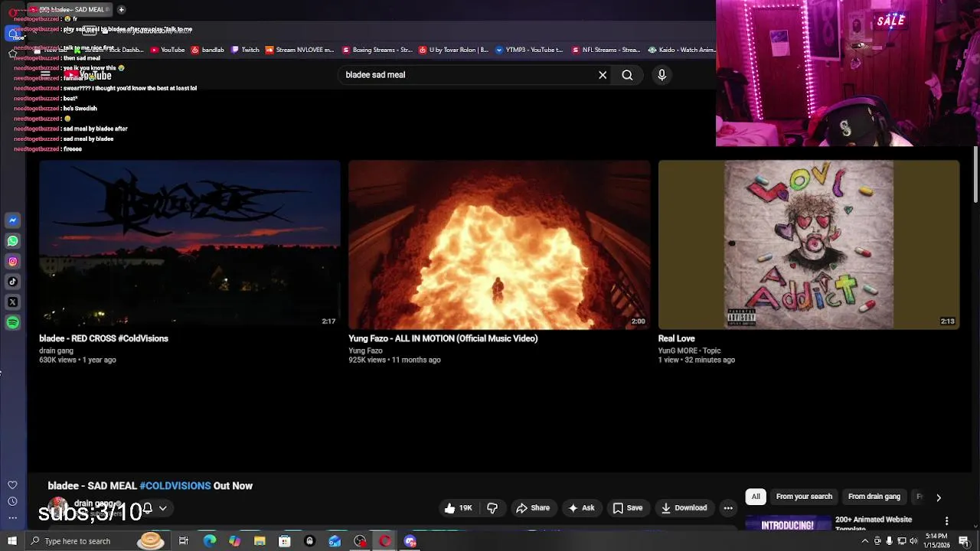
Task: Open 'NFL Streams' bookmark
Action: (x=606, y=50)
